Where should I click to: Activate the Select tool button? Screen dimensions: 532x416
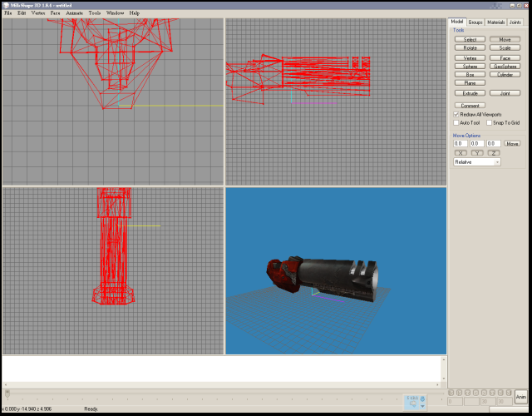(470, 39)
